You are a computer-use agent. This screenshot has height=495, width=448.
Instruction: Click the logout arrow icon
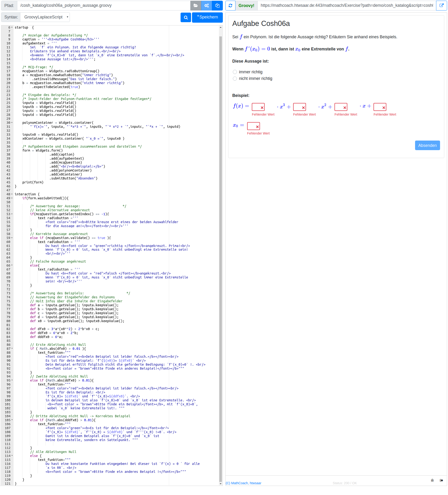[x=441, y=480]
